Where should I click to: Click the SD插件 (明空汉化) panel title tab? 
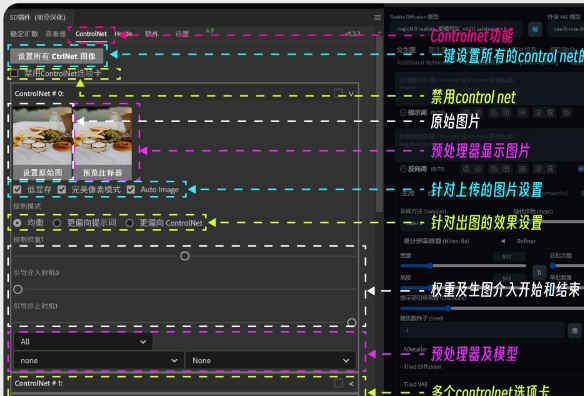(38, 18)
